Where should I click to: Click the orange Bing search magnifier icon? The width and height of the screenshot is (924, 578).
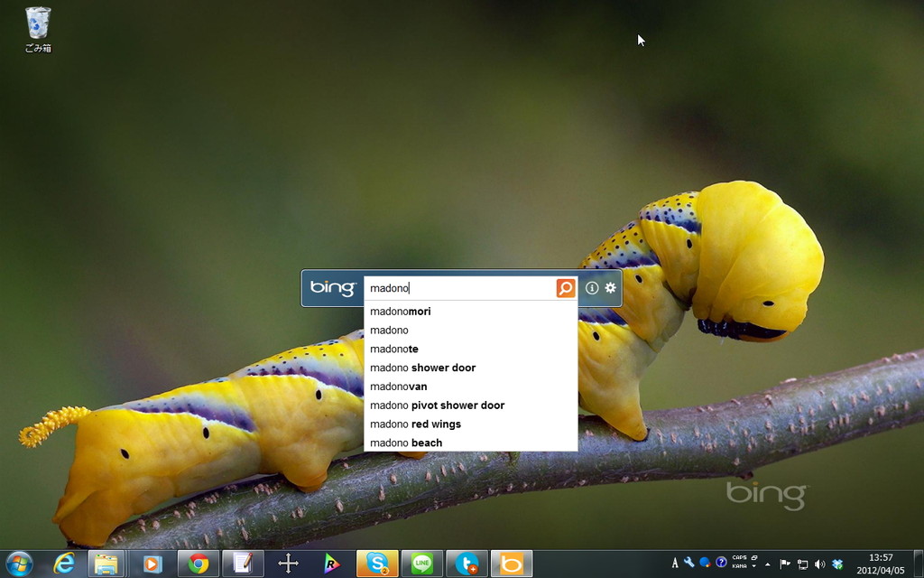(x=565, y=287)
